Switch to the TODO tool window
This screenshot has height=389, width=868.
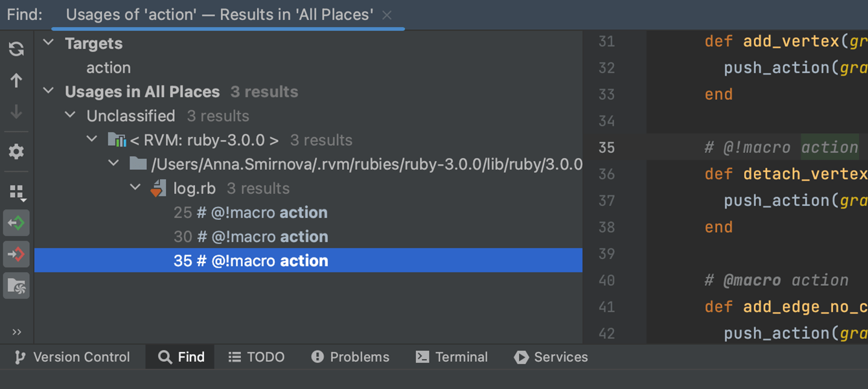(x=257, y=357)
